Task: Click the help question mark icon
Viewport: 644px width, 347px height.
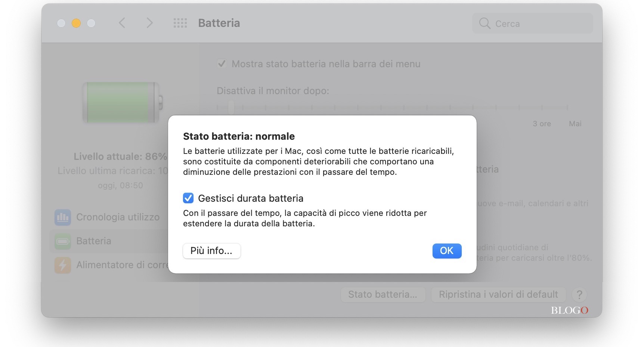Action: click(580, 295)
